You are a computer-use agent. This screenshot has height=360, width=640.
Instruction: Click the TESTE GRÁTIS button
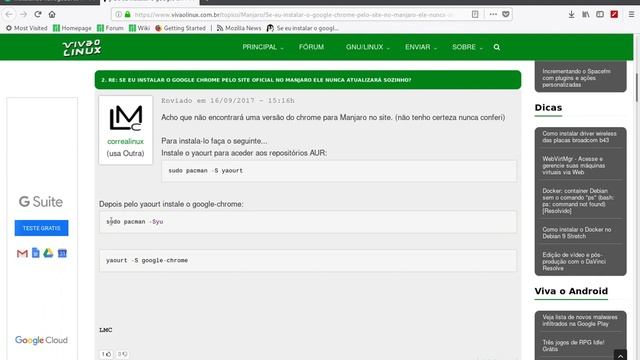(x=41, y=228)
